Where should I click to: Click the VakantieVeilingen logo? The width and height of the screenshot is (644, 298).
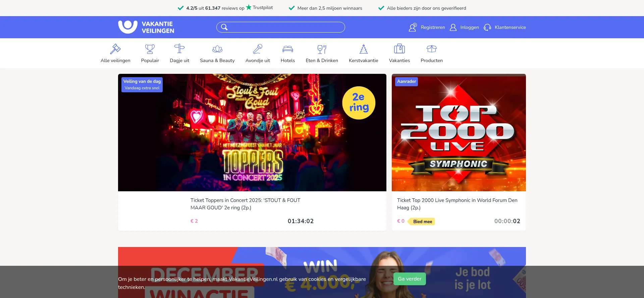click(146, 27)
